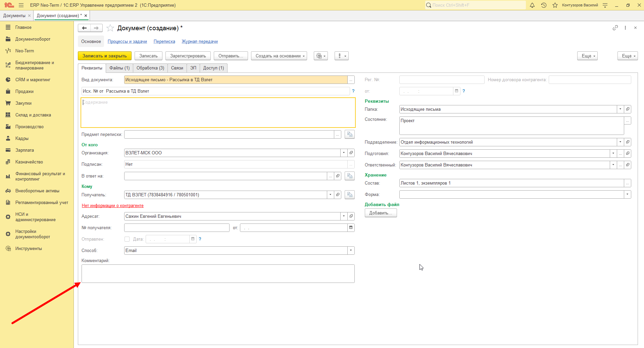Open the Инструменты sidebar section
The height and width of the screenshot is (348, 644).
pyautogui.click(x=29, y=249)
